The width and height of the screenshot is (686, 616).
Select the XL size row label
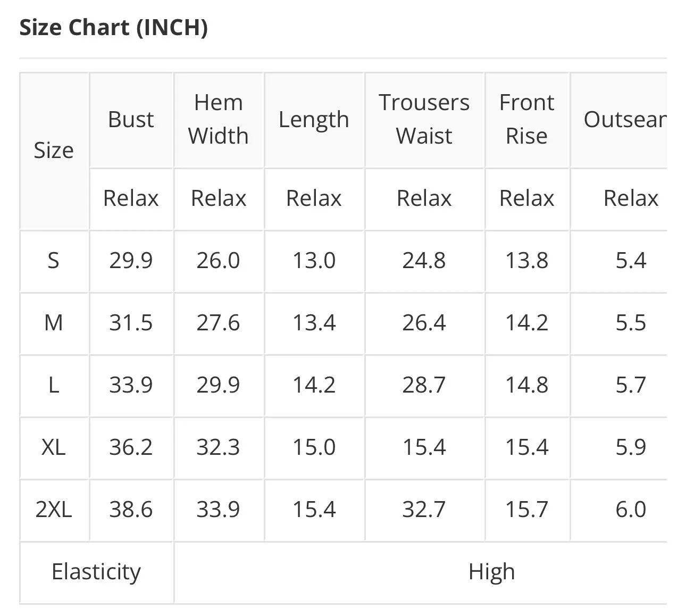click(54, 447)
